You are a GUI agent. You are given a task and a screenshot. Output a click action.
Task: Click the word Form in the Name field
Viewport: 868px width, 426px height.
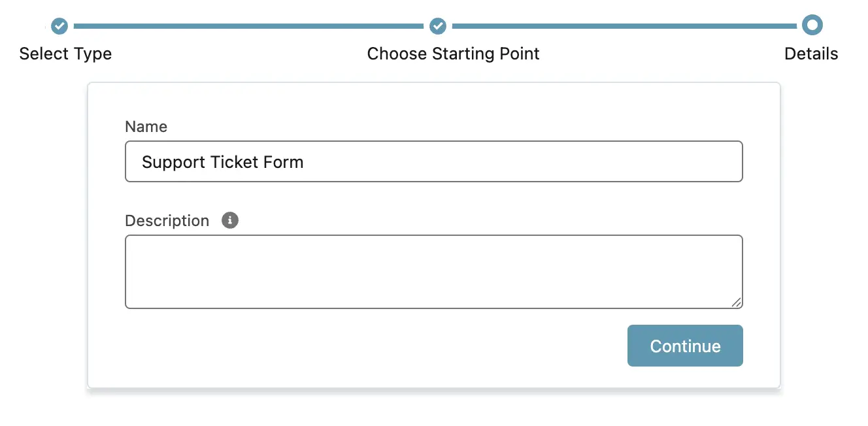(x=284, y=162)
